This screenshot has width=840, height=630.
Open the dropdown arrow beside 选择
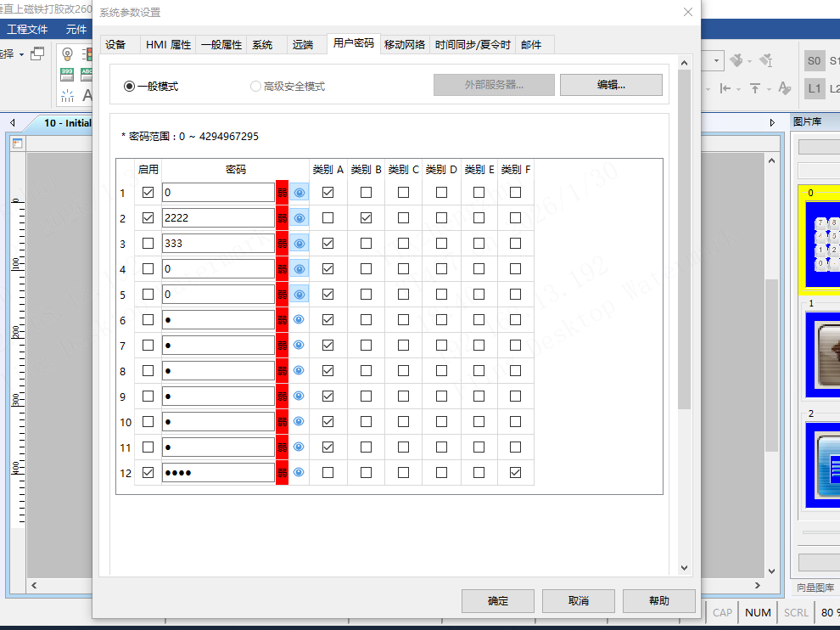point(21,53)
